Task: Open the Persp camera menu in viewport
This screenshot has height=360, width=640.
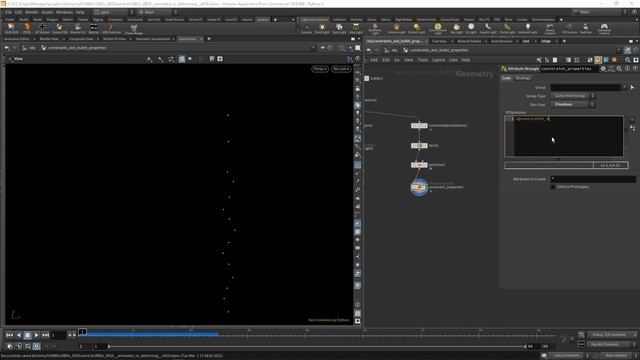Action: point(320,69)
